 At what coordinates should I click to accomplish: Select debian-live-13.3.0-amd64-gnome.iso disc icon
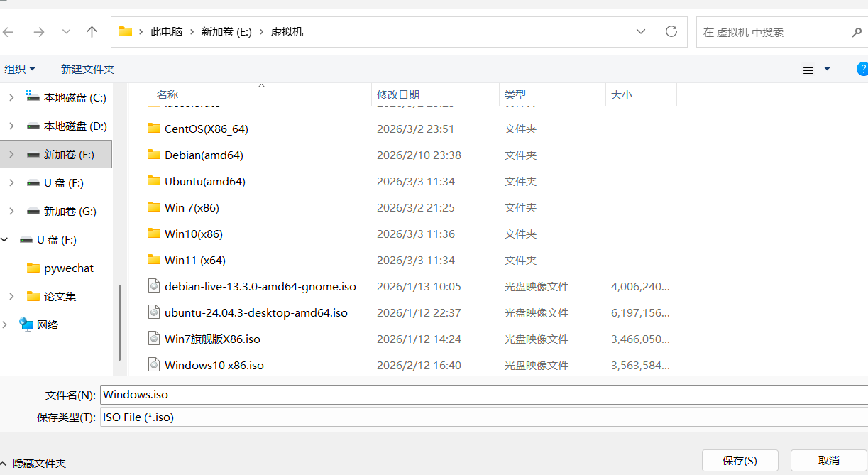pyautogui.click(x=154, y=285)
